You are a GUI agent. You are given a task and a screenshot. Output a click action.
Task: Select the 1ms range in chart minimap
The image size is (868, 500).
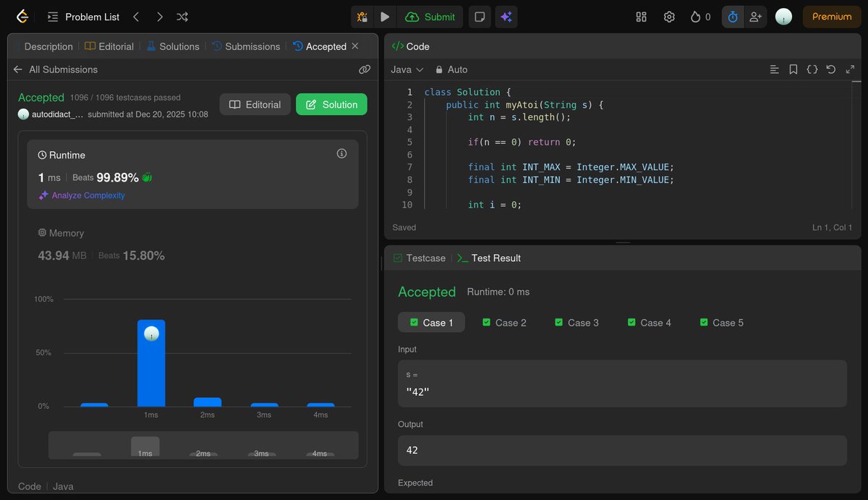pos(145,446)
